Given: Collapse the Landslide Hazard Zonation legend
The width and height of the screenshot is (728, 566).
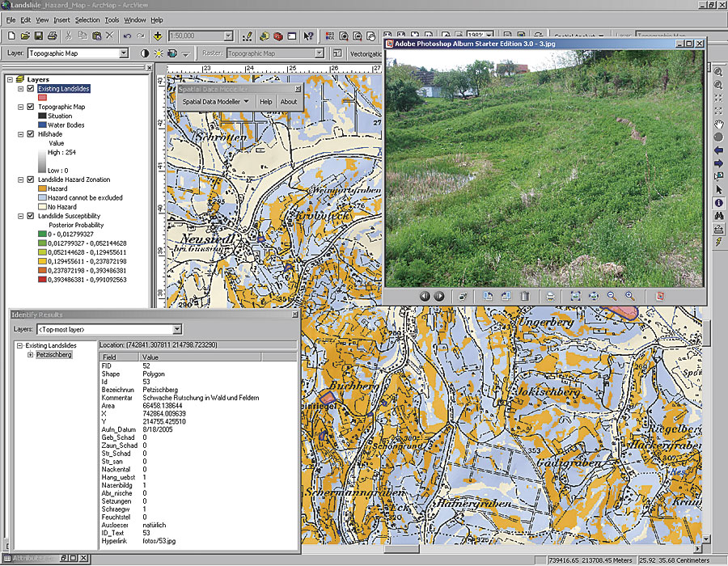Looking at the screenshot, I should [x=20, y=180].
